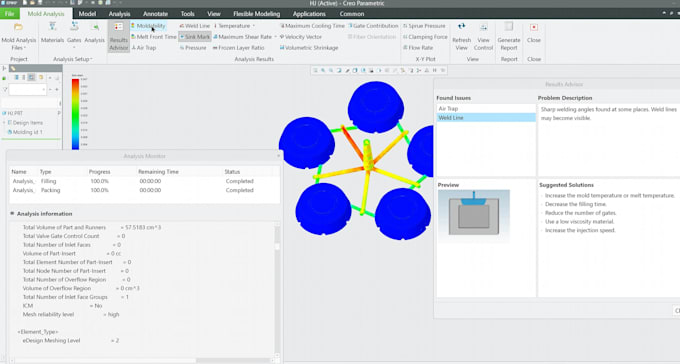The width and height of the screenshot is (680, 364).
Task: Switch to the Model tab
Action: tap(87, 14)
